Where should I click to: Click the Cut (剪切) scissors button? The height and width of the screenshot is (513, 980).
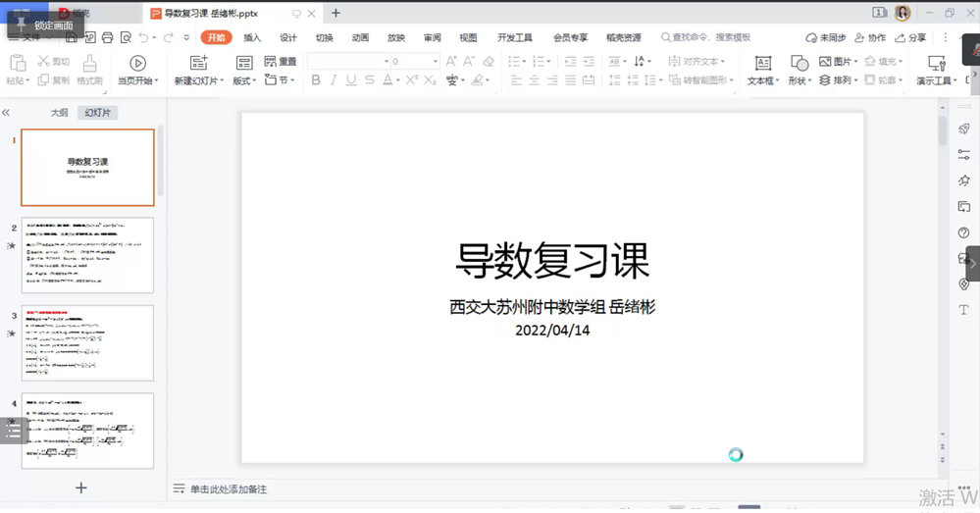pos(54,61)
